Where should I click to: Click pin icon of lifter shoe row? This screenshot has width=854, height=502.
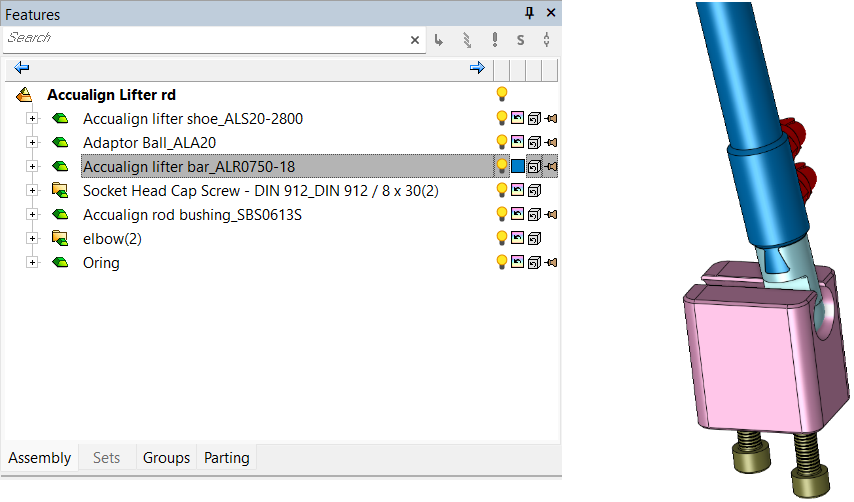tap(551, 118)
